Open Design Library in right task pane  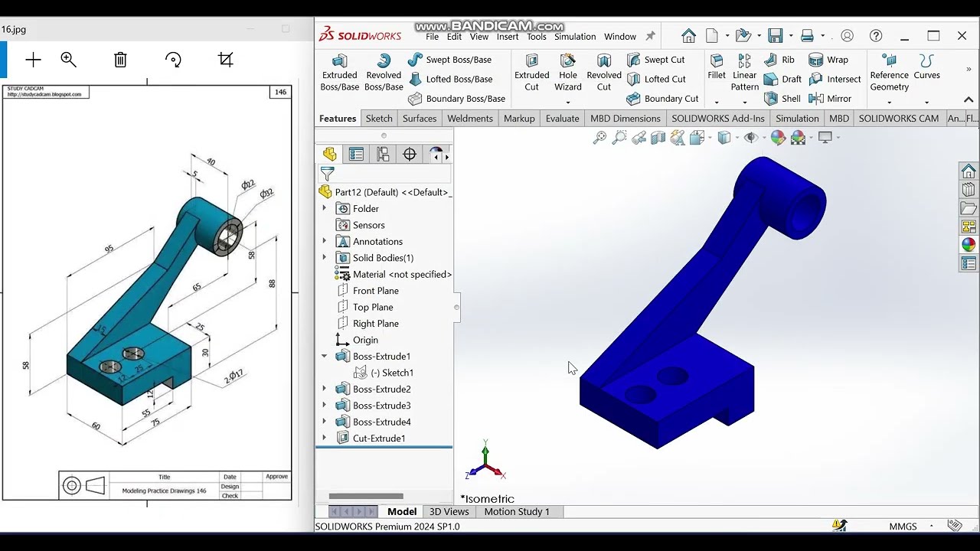(x=969, y=189)
